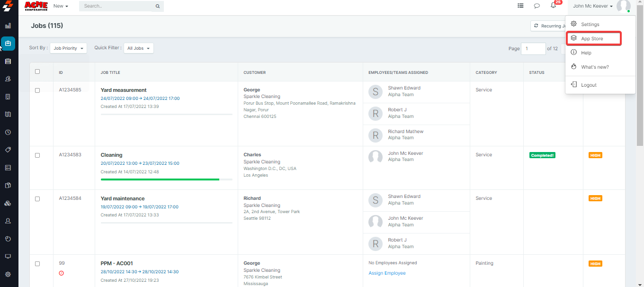Click the list view icon in header

[520, 6]
